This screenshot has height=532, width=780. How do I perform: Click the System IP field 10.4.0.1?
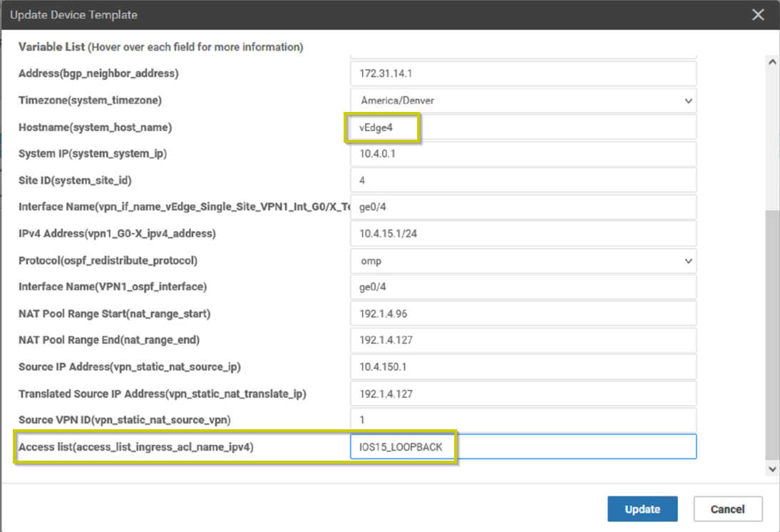[523, 154]
